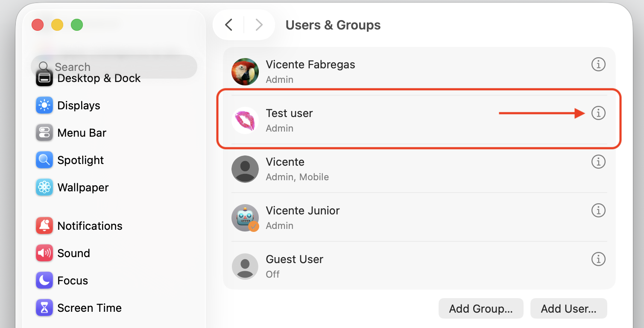Click the Admin, Mobile role text
Viewport: 644px width, 328px height.
point(297,177)
